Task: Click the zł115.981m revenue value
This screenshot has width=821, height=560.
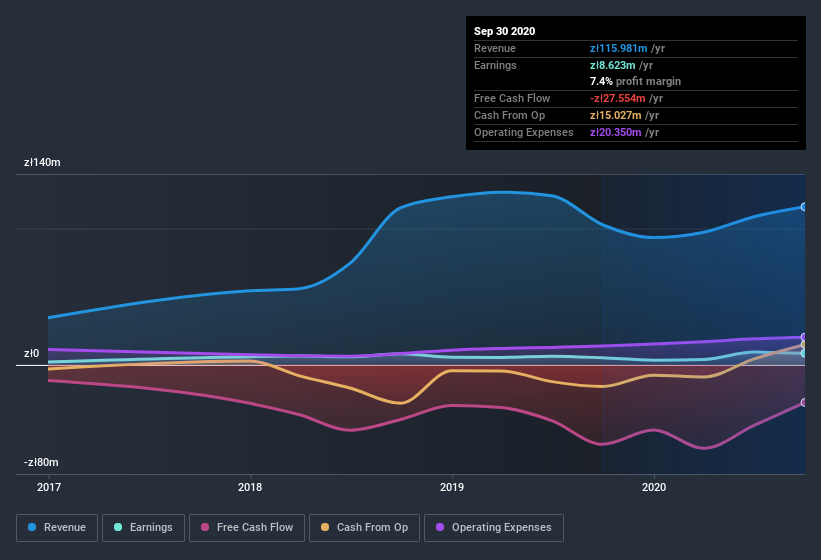Action: coord(618,48)
